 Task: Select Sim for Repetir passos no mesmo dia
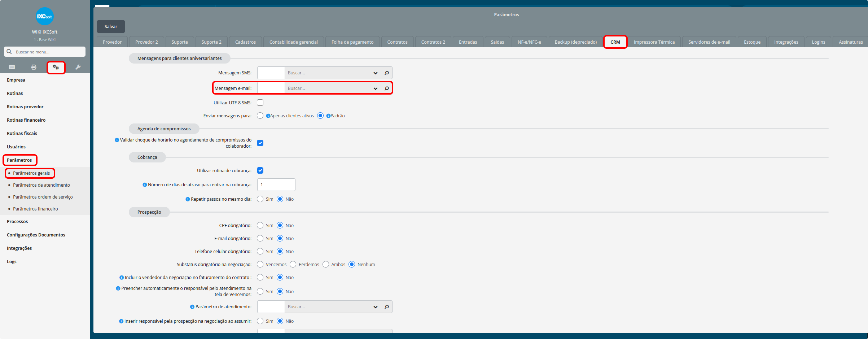pos(260,199)
